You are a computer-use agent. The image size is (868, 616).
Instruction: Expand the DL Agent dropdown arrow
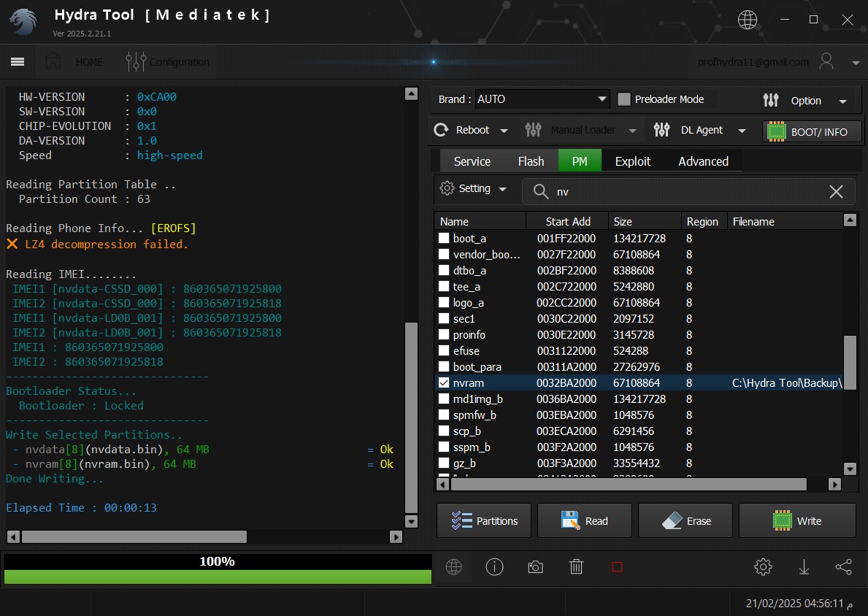[x=742, y=131]
